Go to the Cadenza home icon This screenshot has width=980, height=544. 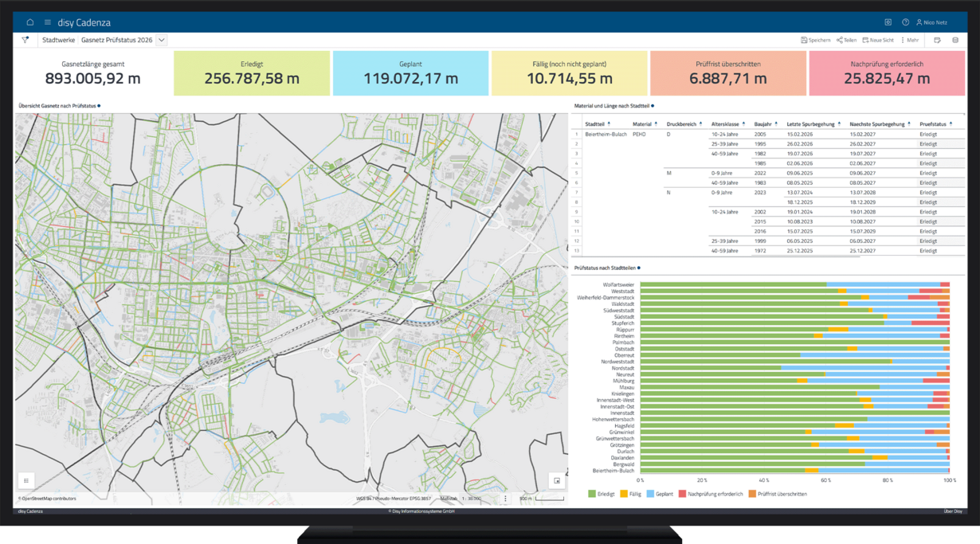[x=30, y=22]
